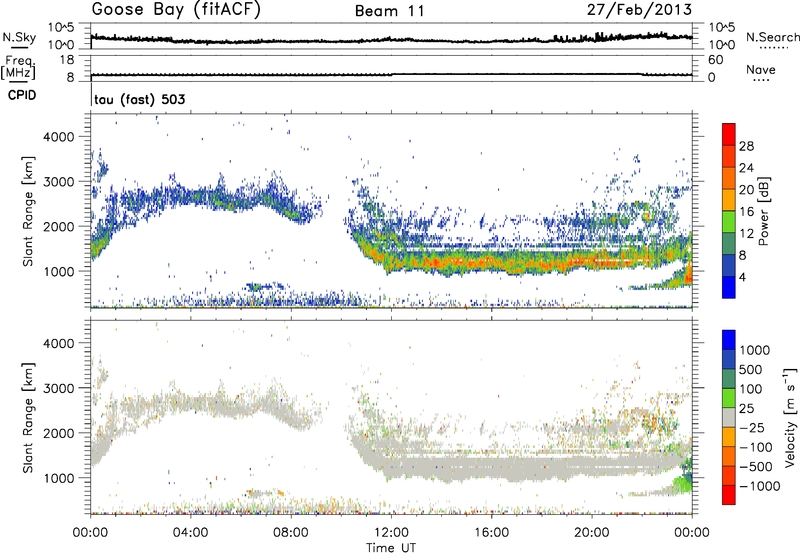Click the '500' velocity colorbar label
Viewport: 800px width, 554px height.
(x=751, y=370)
